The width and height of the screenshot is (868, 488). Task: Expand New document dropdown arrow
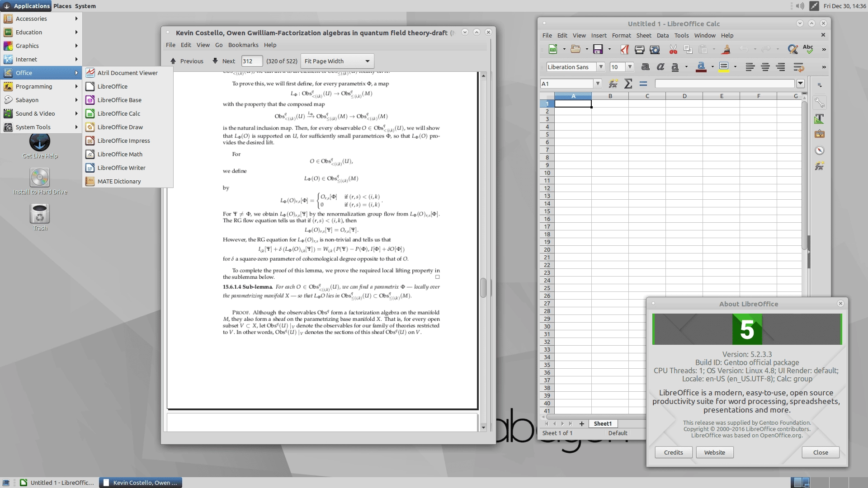(x=564, y=49)
